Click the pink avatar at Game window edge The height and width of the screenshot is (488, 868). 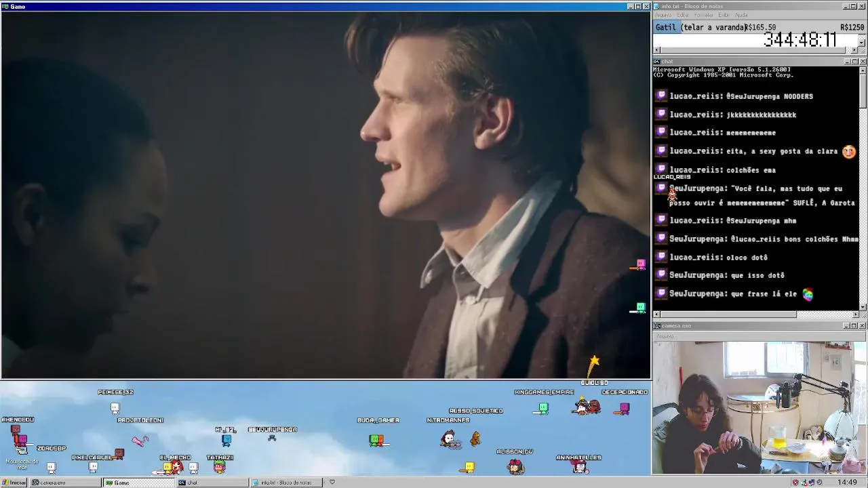[x=639, y=264]
